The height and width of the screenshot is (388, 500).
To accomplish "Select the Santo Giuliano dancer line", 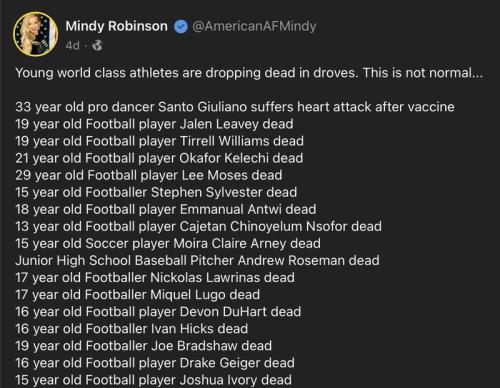I will click(235, 107).
